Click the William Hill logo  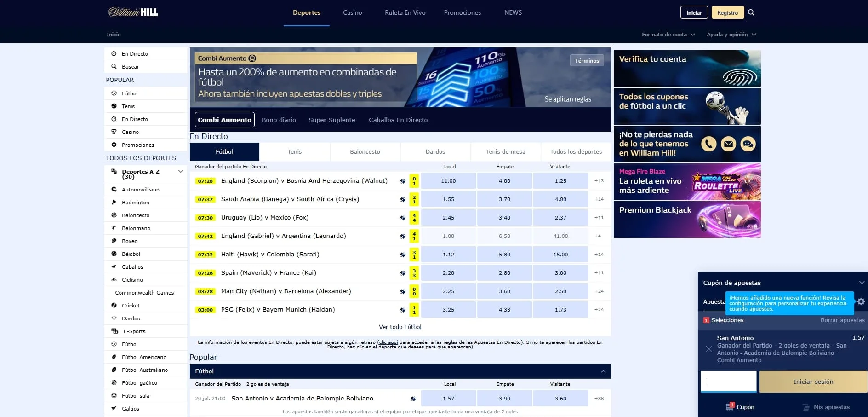[x=133, y=12]
